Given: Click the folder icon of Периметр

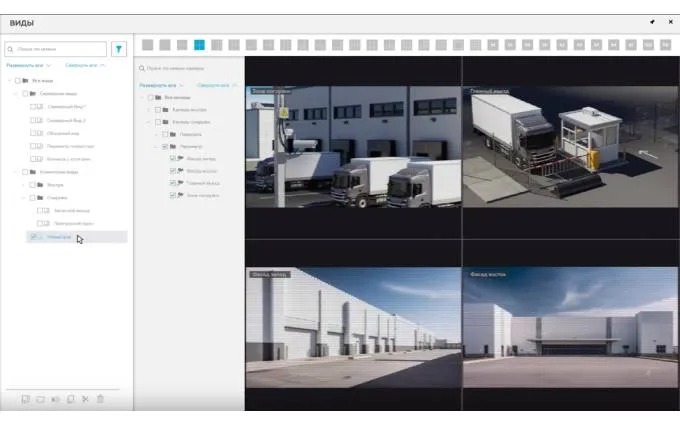Looking at the screenshot, I should (x=173, y=147).
